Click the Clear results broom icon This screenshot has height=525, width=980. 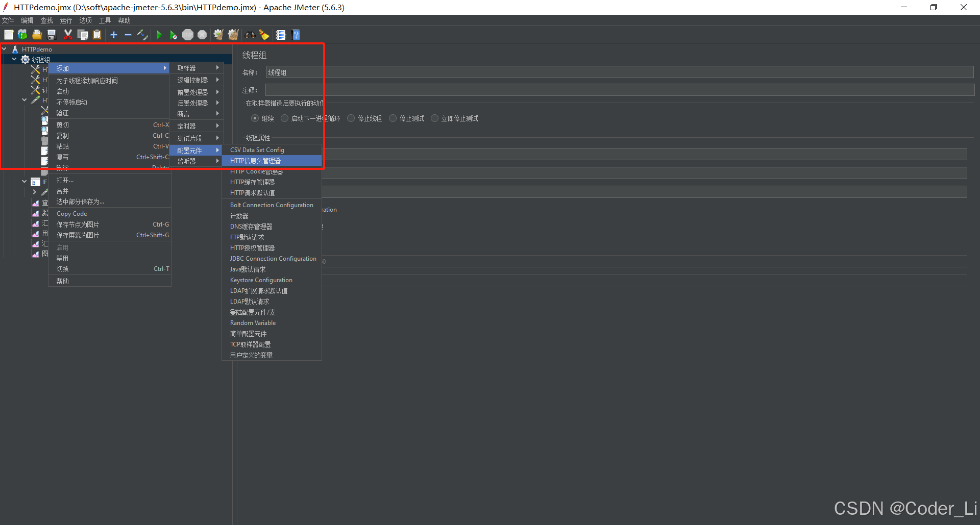pos(218,35)
